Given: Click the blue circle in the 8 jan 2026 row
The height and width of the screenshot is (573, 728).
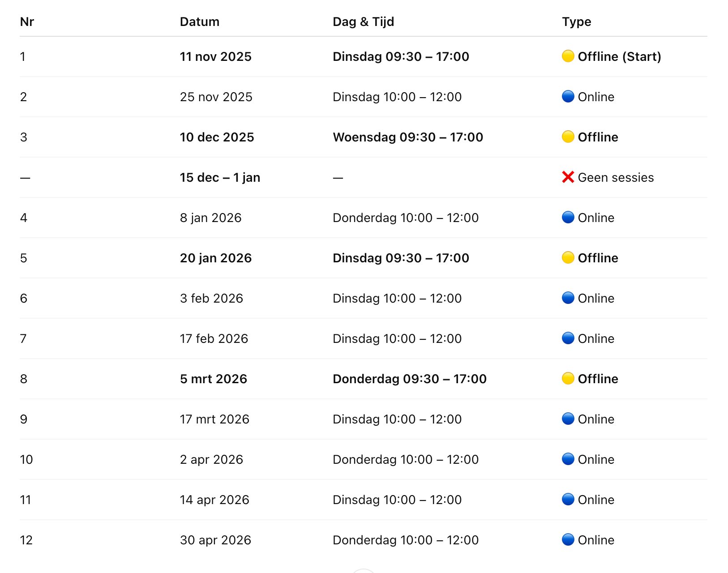Looking at the screenshot, I should tap(568, 218).
